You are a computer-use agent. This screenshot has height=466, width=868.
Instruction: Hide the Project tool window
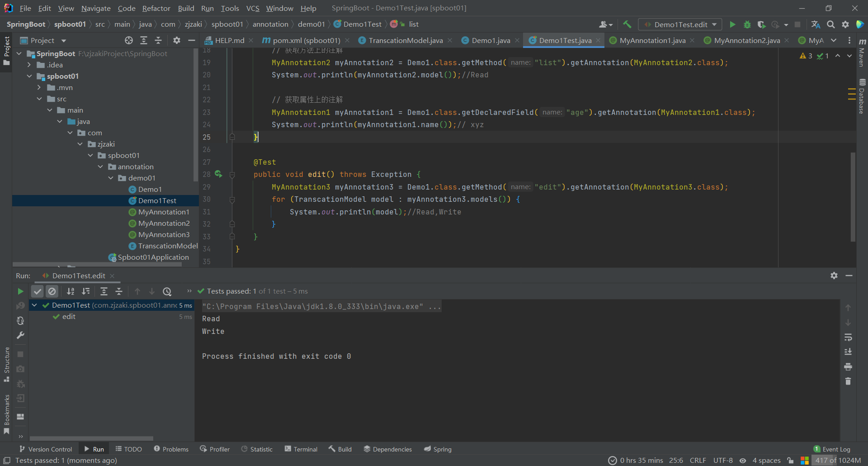coord(192,40)
